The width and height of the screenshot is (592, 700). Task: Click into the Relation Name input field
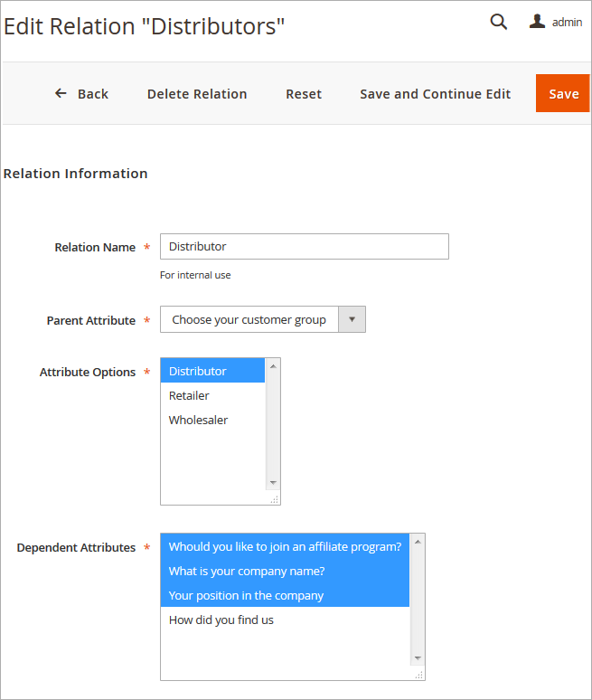(x=304, y=246)
